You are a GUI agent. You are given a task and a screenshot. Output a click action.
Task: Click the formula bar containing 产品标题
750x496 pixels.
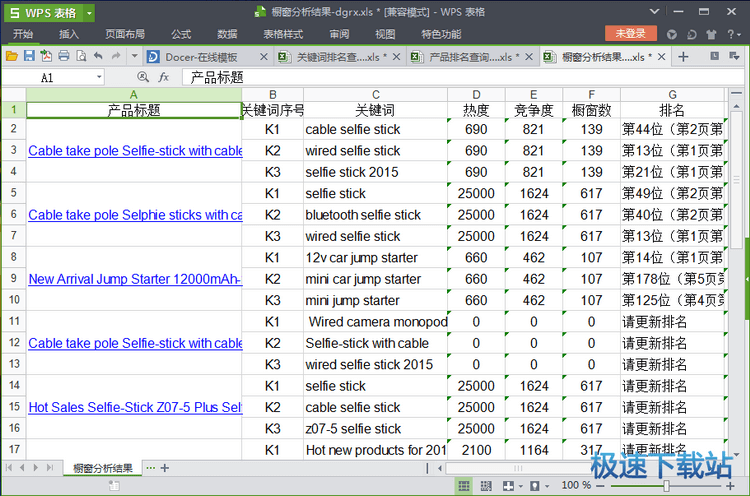(462, 77)
